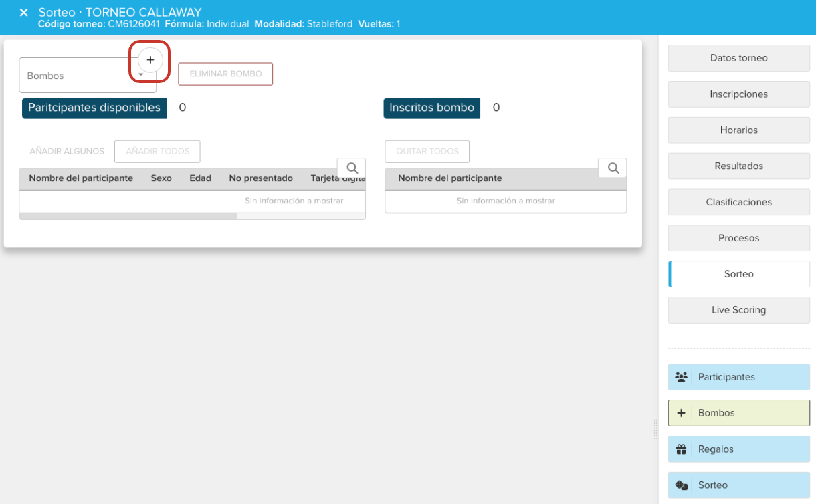Screen dimensions: 816x504
Task: Click the Quitar Todos button
Action: coord(427,152)
